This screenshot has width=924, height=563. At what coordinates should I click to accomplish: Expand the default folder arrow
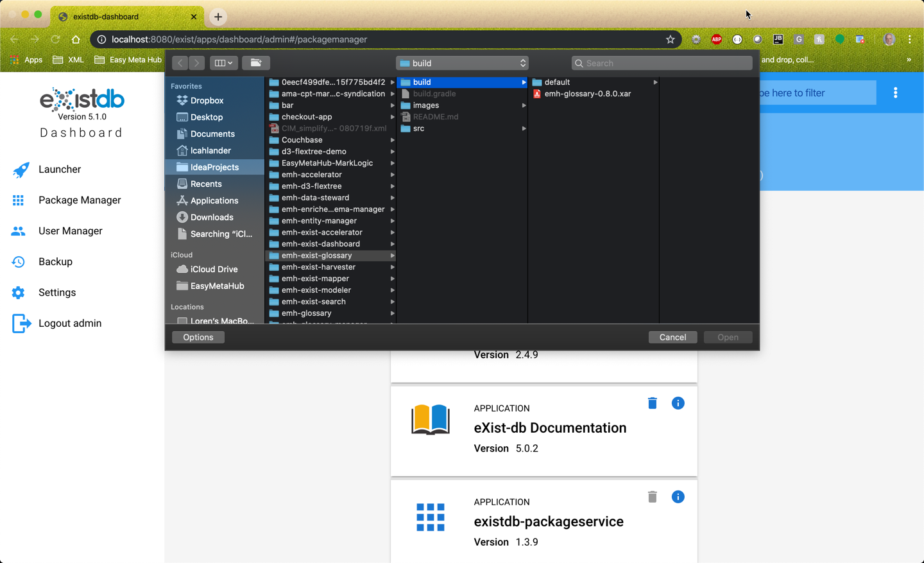(x=655, y=82)
